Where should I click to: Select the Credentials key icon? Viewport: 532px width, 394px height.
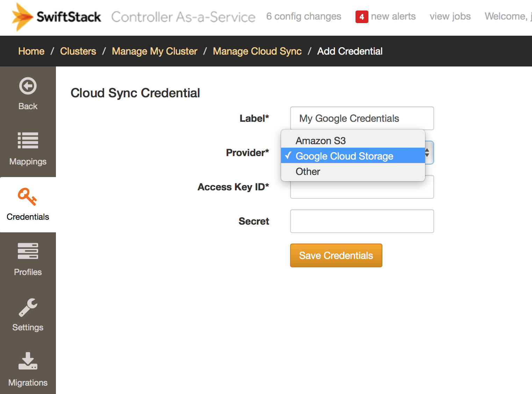28,196
